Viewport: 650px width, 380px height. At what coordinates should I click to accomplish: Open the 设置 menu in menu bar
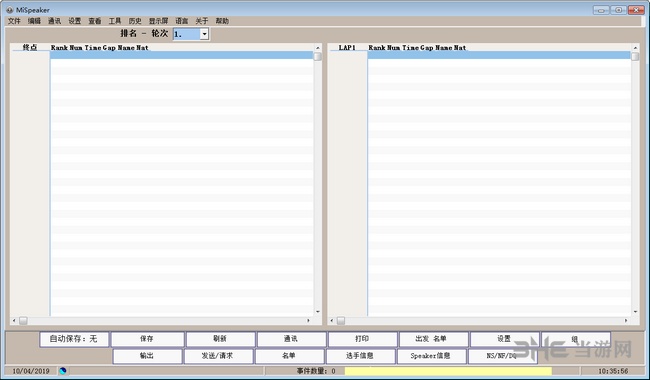[x=75, y=21]
